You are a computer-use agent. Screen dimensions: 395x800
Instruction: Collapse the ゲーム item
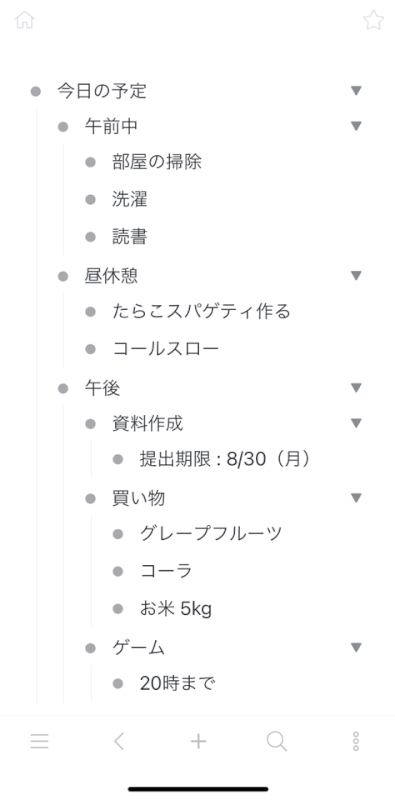[356, 647]
